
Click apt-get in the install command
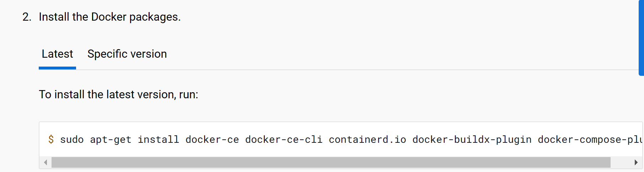(111, 139)
